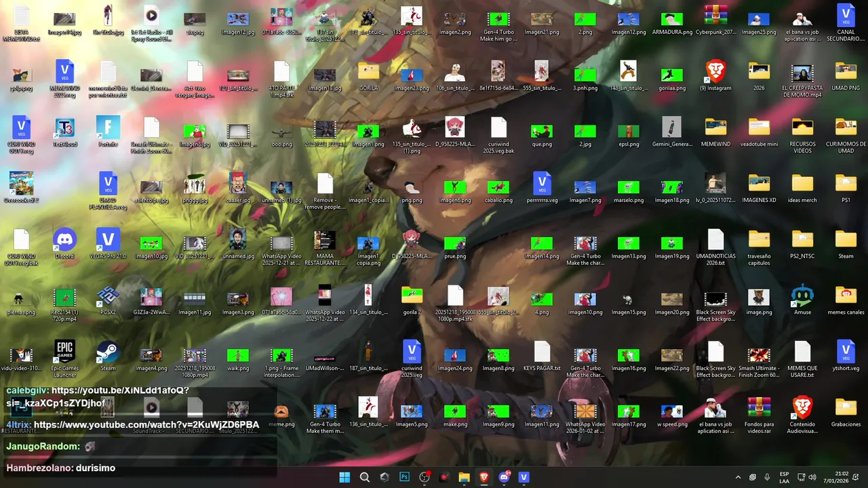Open the Windows Start menu
The image size is (868, 488).
(344, 477)
